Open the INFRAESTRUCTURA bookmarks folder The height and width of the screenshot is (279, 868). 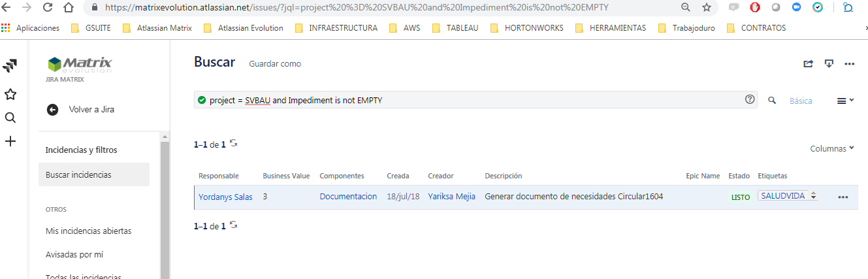coord(336,28)
